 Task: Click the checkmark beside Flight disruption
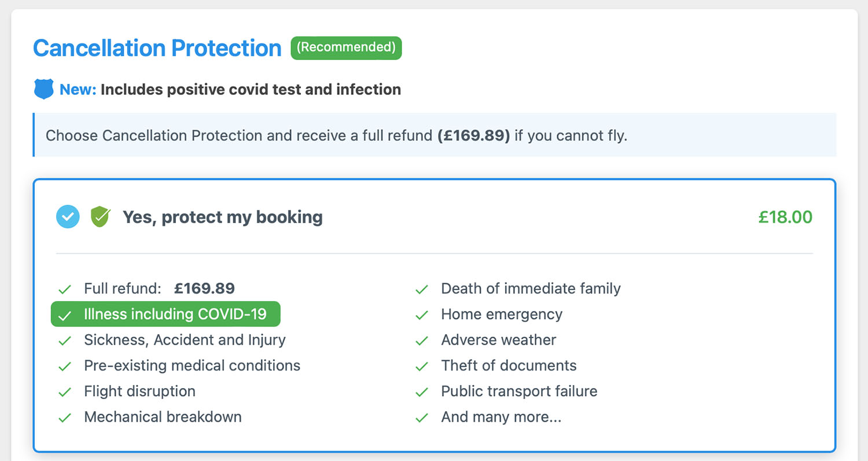click(x=65, y=392)
